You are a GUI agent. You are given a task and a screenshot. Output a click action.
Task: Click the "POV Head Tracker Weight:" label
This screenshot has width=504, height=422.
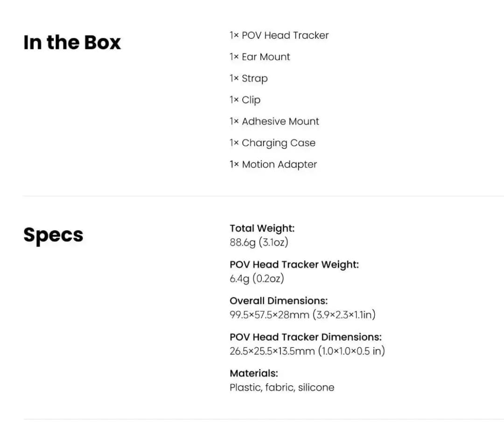294,264
